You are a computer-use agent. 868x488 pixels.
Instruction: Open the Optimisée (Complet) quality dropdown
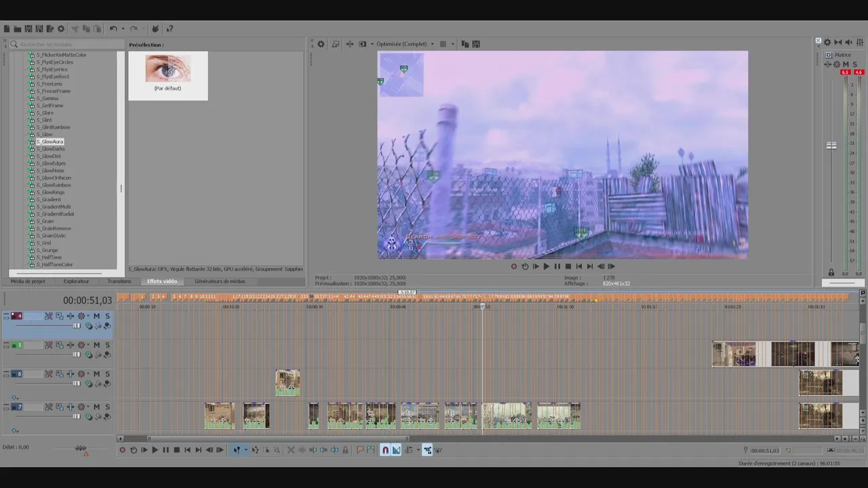(x=405, y=44)
